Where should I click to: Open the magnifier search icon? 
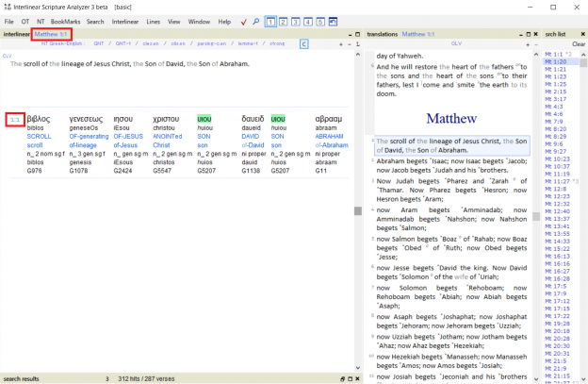point(255,22)
